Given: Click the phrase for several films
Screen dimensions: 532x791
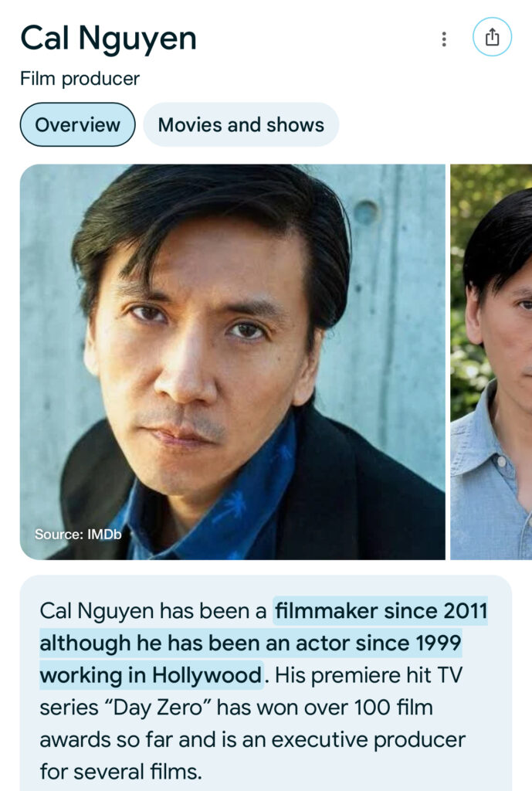Looking at the screenshot, I should [x=120, y=772].
